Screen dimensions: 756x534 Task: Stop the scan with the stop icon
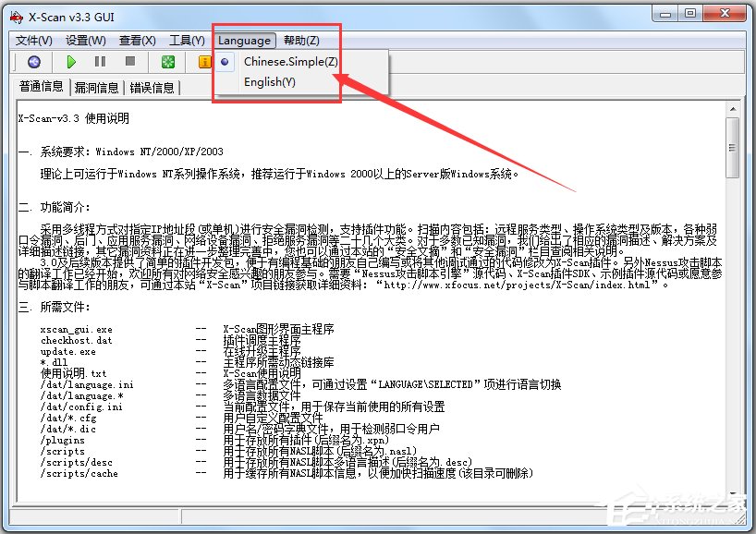[130, 62]
